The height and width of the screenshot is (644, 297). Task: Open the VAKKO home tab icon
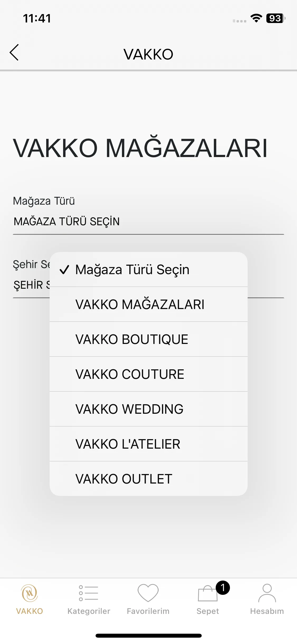(x=30, y=593)
